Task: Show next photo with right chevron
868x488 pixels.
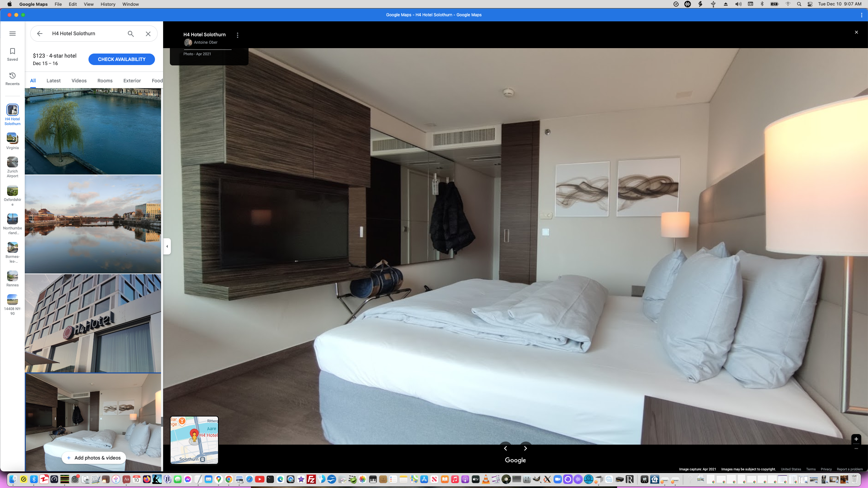Action: click(526, 448)
